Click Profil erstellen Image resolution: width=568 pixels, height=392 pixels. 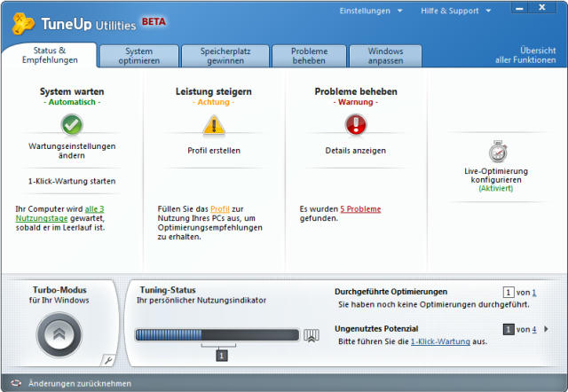pos(214,151)
